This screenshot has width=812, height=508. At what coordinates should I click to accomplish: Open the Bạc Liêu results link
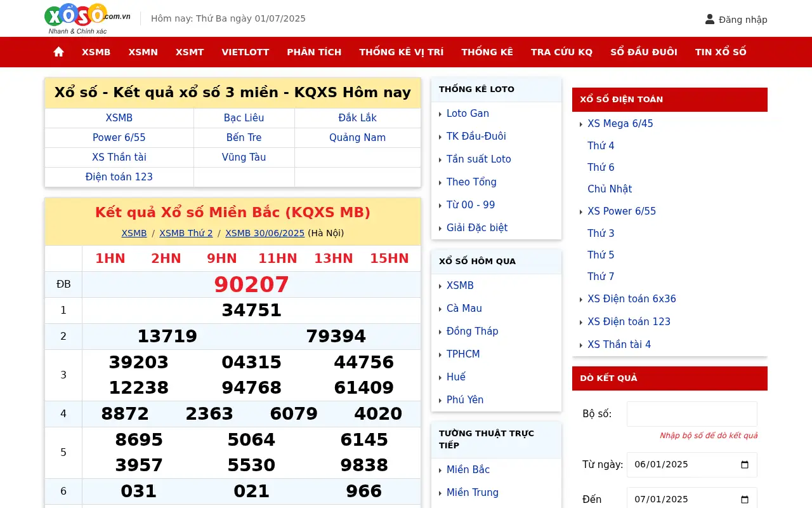[244, 118]
